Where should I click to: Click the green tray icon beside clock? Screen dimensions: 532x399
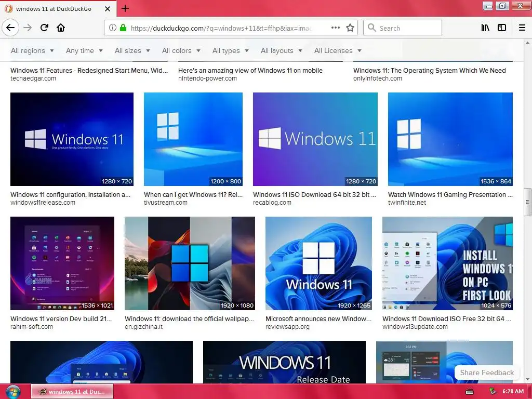pos(493,392)
